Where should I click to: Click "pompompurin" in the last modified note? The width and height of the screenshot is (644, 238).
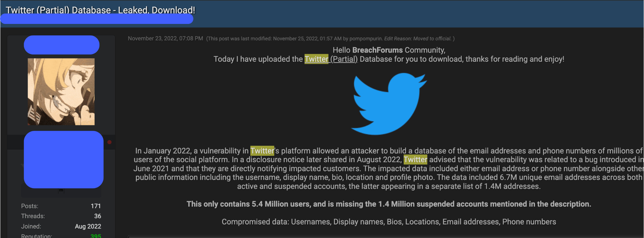point(366,39)
